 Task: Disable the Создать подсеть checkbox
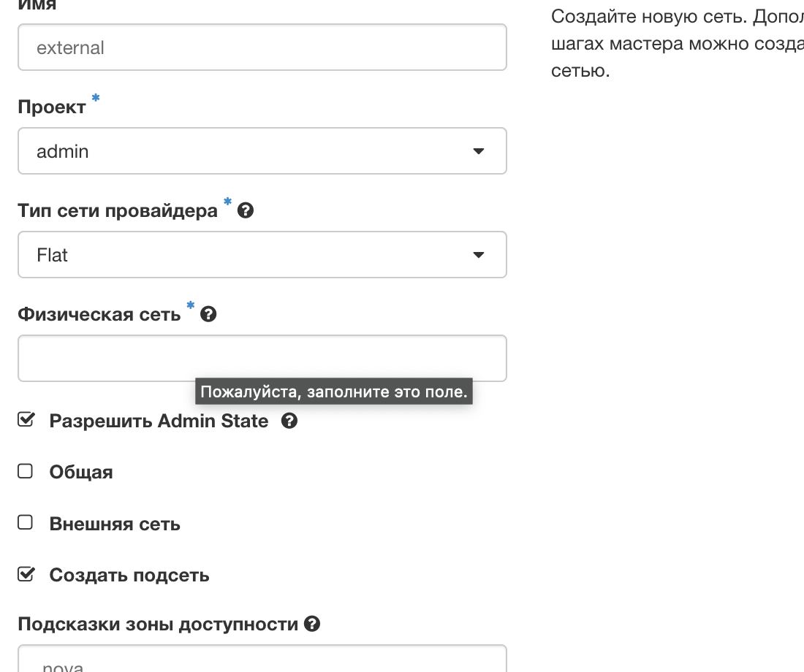click(x=26, y=574)
